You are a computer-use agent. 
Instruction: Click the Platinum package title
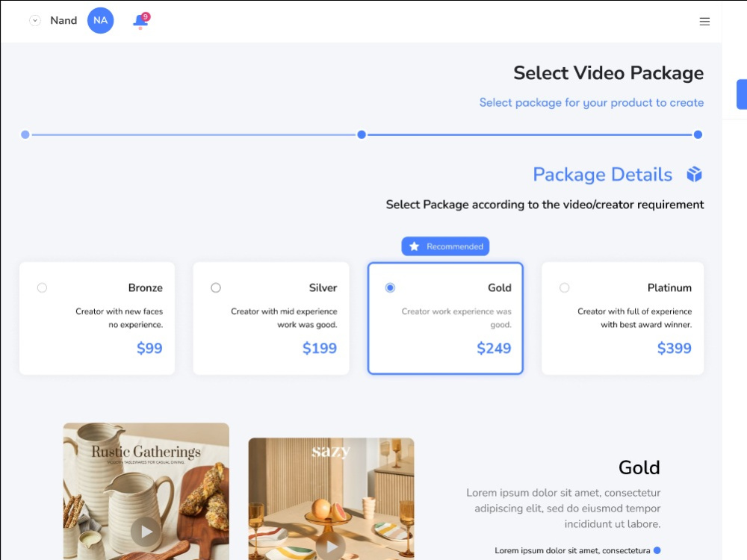coord(669,287)
